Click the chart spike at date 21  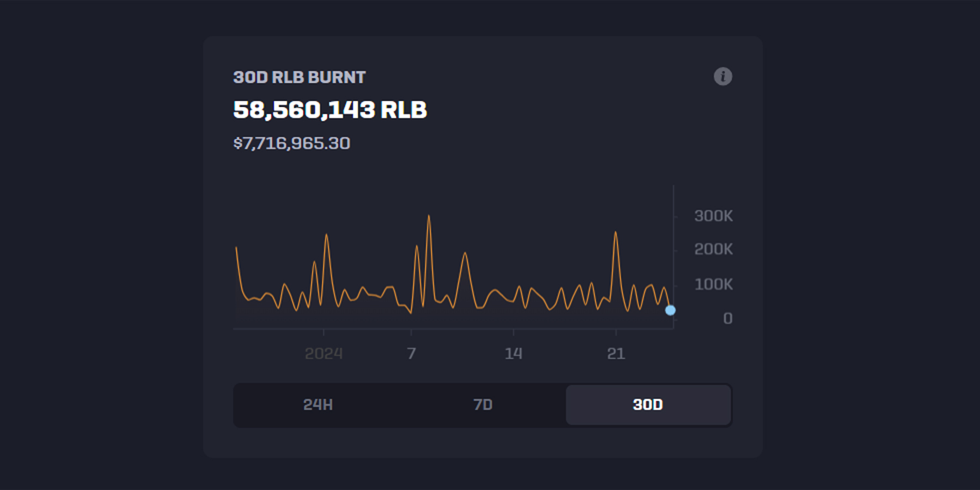click(616, 233)
